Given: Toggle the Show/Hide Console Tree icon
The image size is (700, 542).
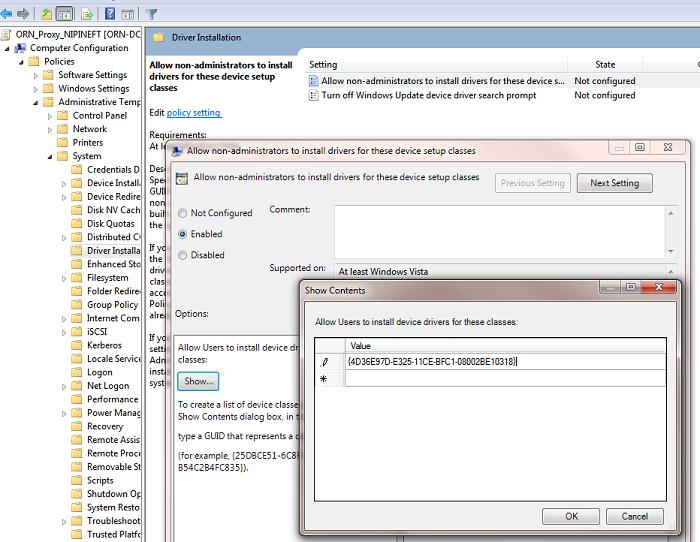Looking at the screenshot, I should (65, 14).
